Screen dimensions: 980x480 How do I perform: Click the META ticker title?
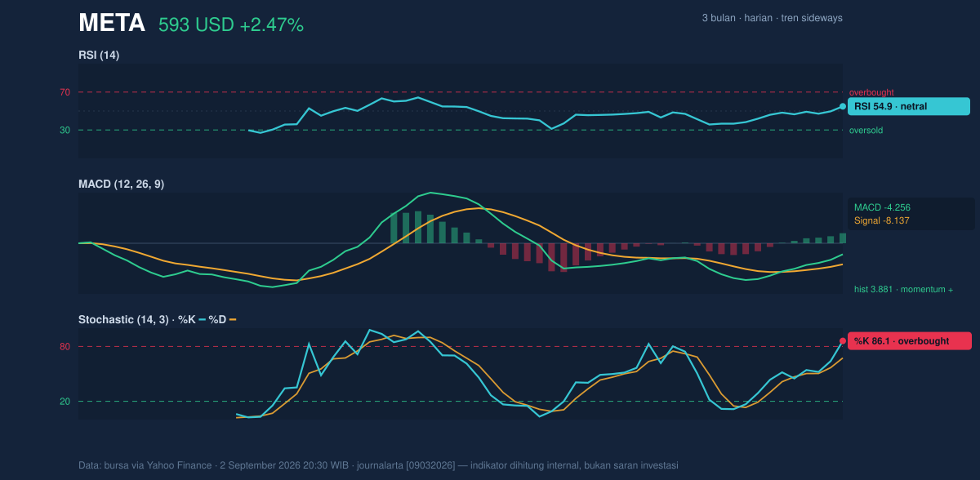click(x=112, y=24)
